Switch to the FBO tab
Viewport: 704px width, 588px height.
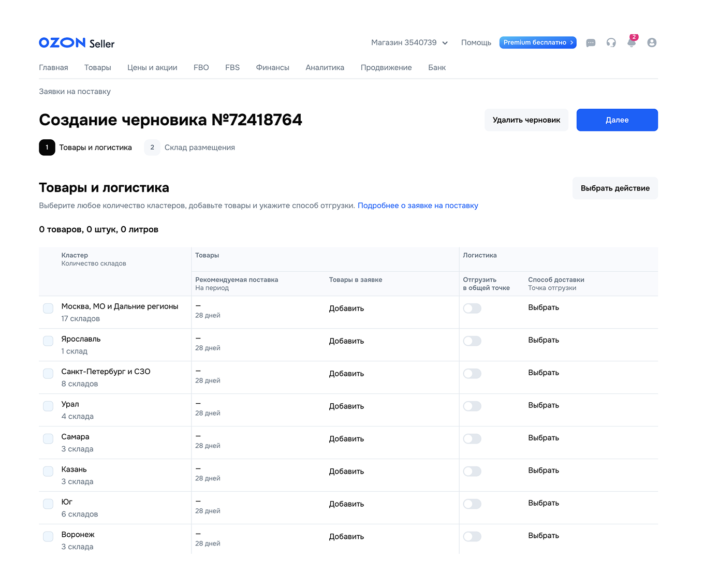pyautogui.click(x=201, y=67)
